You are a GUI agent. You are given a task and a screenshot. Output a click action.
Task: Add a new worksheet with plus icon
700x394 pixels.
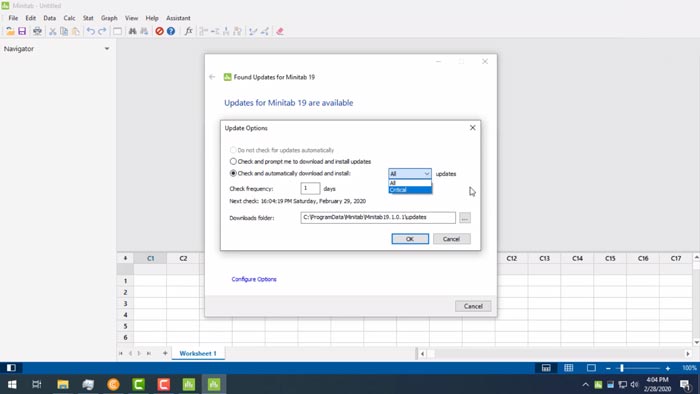[x=165, y=353]
